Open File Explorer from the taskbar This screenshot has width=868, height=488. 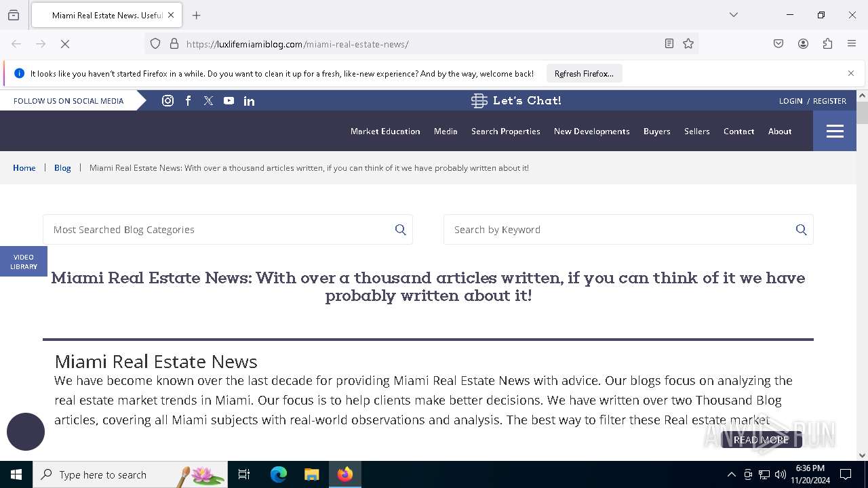point(311,474)
